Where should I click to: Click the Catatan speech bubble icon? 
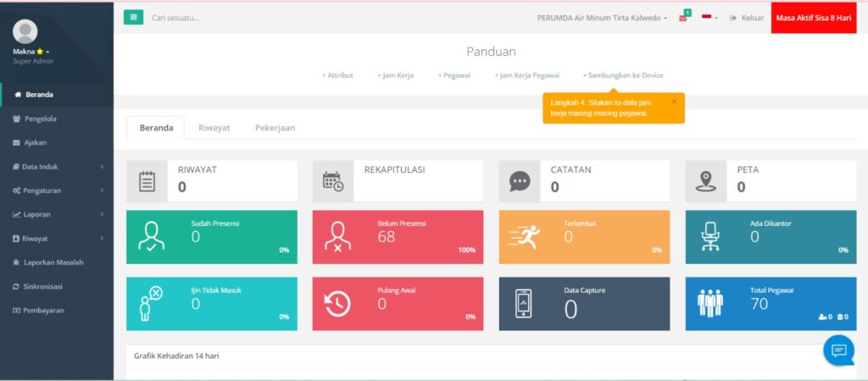520,181
